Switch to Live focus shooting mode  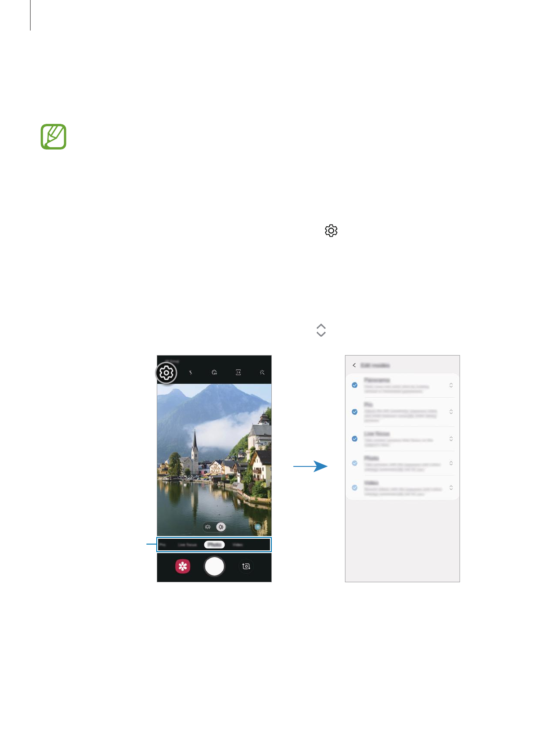pos(187,545)
